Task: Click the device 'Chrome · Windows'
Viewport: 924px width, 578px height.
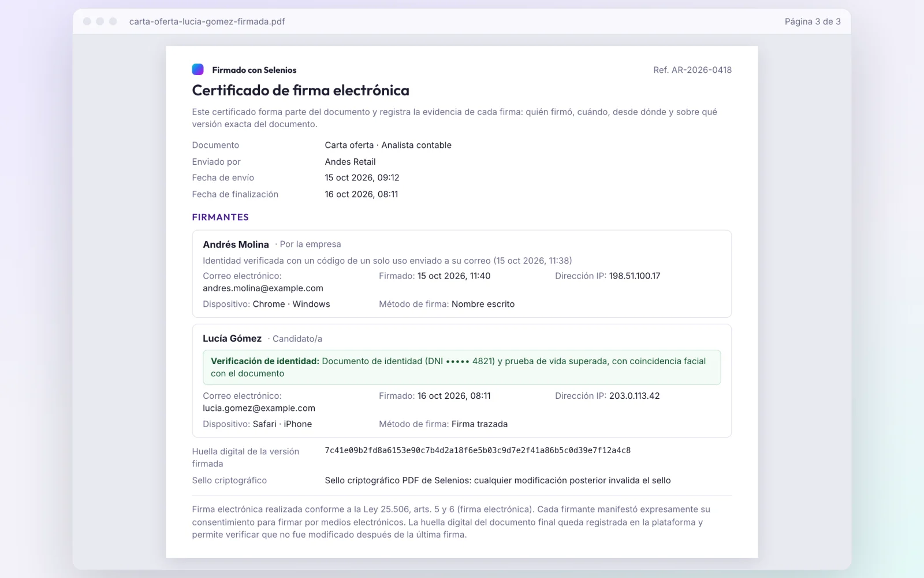Action: click(x=292, y=304)
